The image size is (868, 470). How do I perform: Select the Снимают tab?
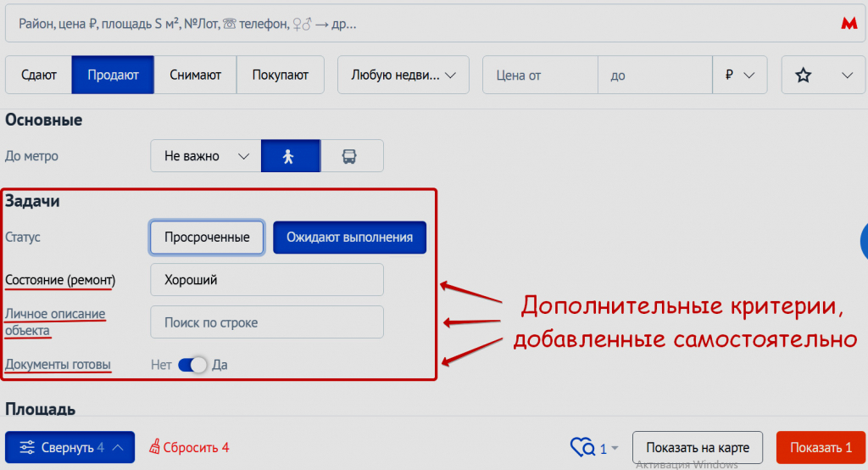pyautogui.click(x=195, y=75)
